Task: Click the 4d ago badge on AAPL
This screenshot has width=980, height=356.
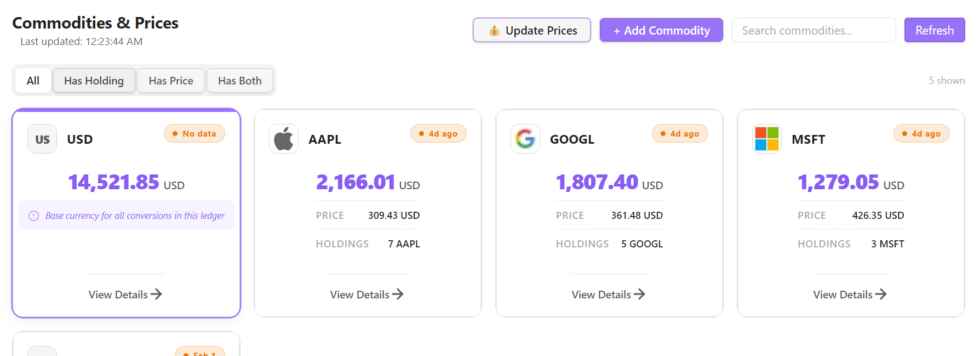Action: click(x=438, y=133)
